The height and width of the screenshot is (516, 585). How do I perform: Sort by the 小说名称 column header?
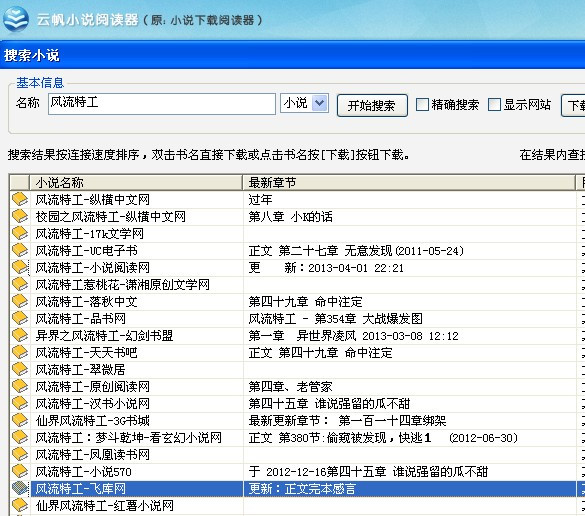pyautogui.click(x=136, y=182)
